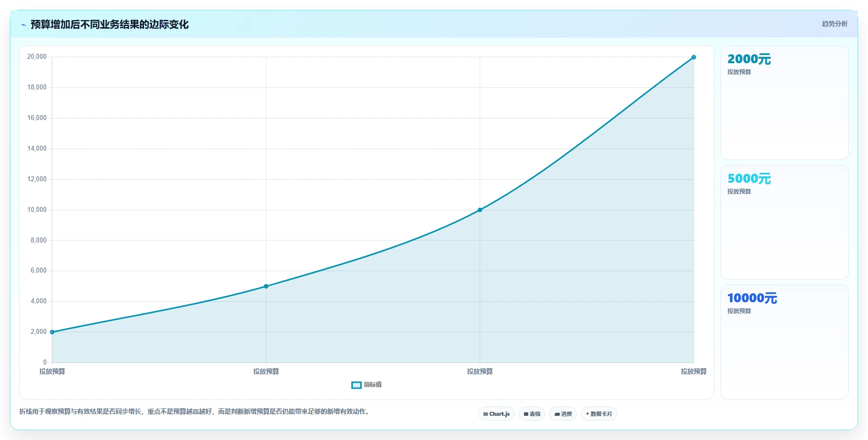Click the trend icon beside the panel title
This screenshot has height=440, width=868.
(23, 25)
